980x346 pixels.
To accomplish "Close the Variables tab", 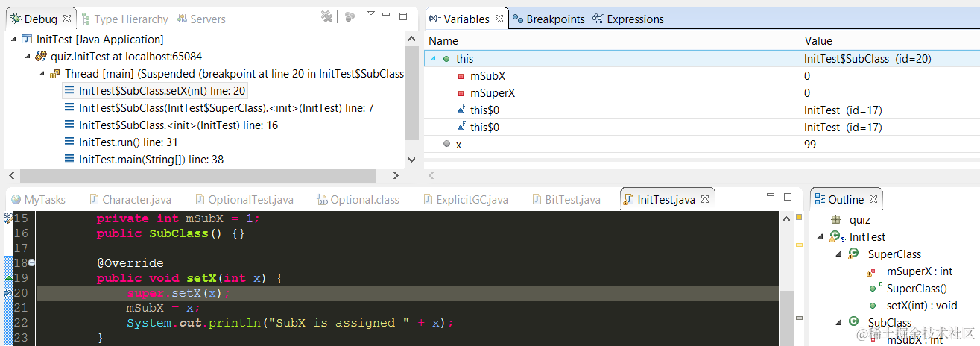I will point(499,19).
